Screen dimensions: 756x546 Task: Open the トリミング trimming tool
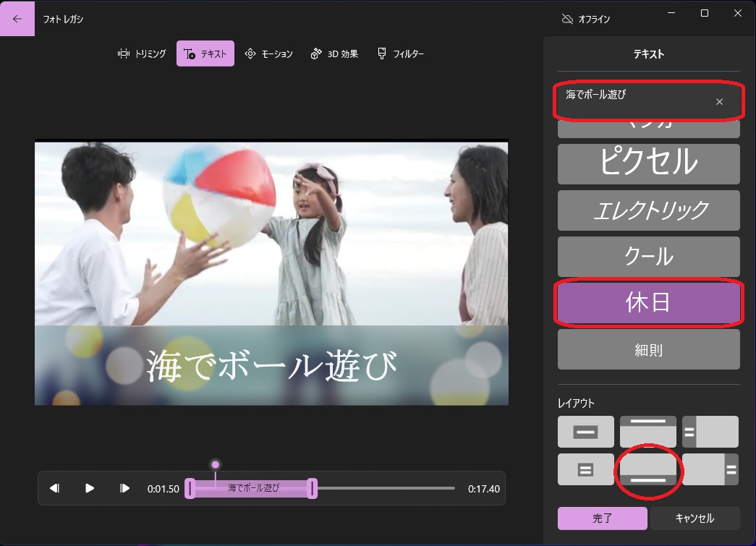142,54
